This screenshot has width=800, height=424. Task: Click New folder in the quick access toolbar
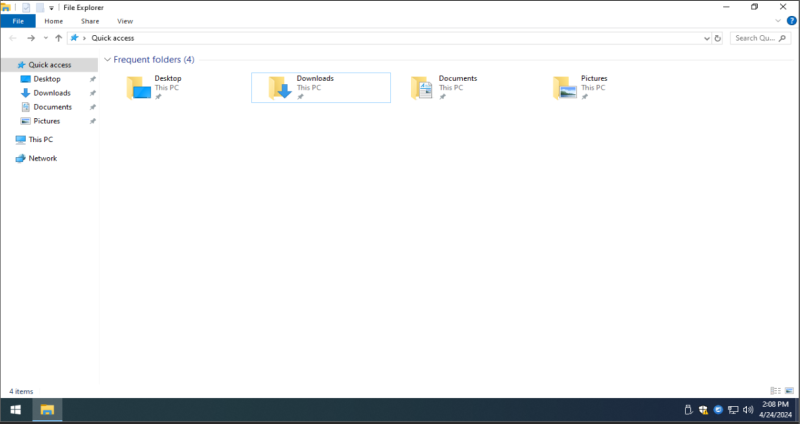click(x=40, y=8)
